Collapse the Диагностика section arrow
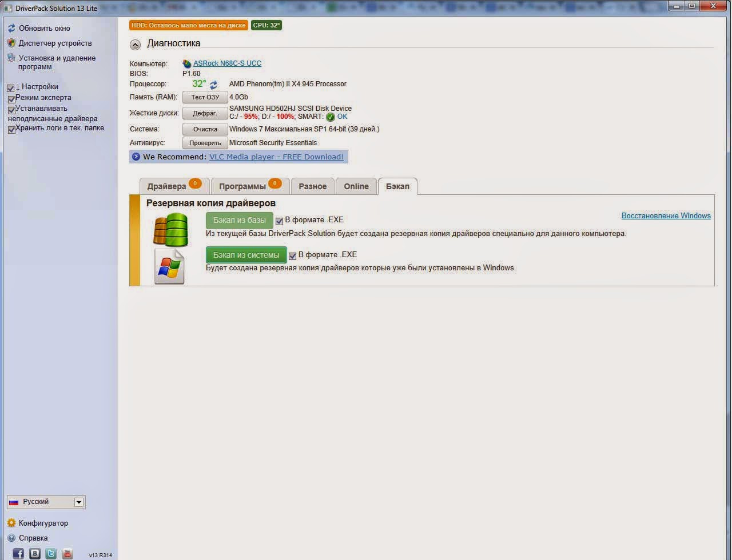Viewport: 732px width, 560px height. [135, 45]
